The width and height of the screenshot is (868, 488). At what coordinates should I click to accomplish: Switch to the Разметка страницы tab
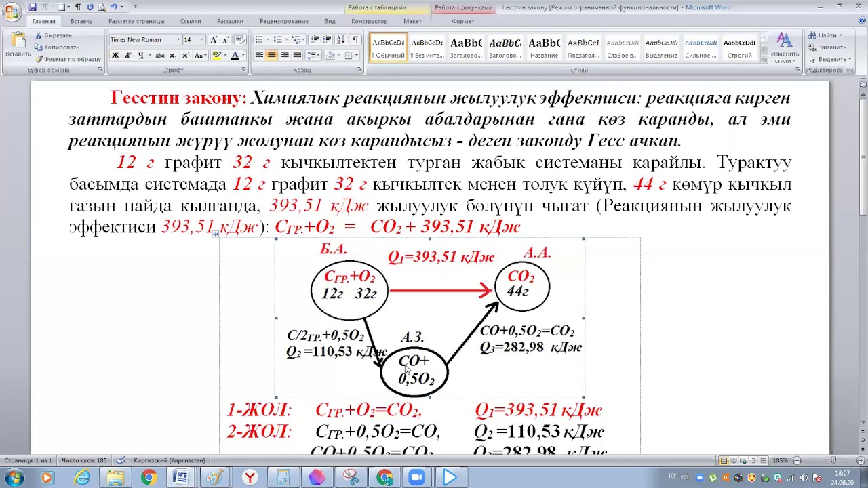[x=136, y=21]
